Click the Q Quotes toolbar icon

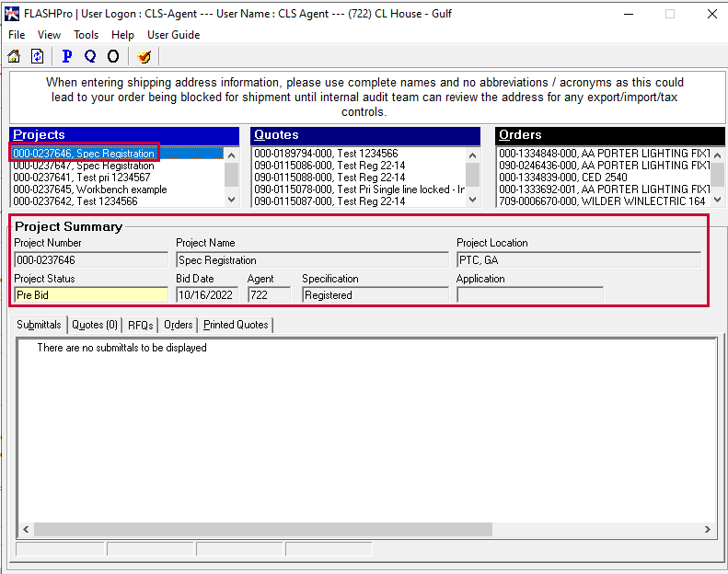point(89,56)
